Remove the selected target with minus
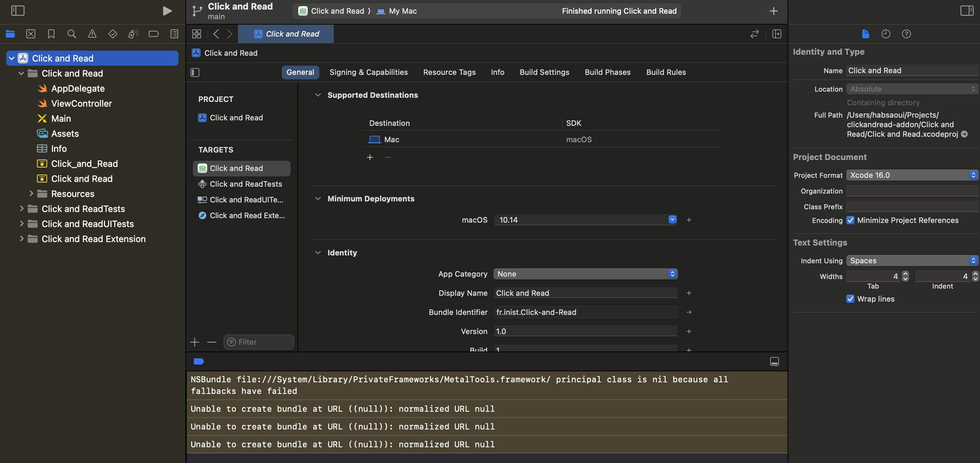Screen dimensions: 980x463 coord(212,342)
